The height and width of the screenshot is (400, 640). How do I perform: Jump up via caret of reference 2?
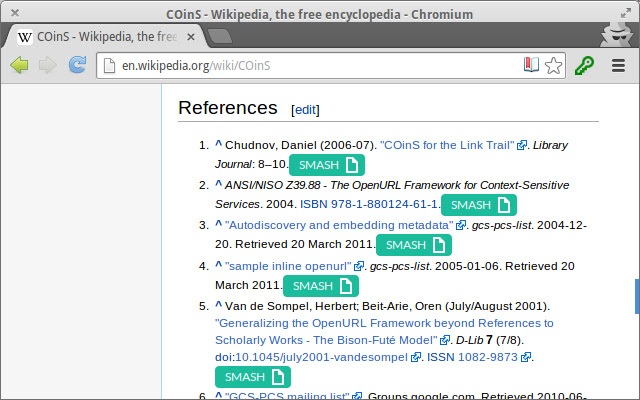pyautogui.click(x=218, y=184)
